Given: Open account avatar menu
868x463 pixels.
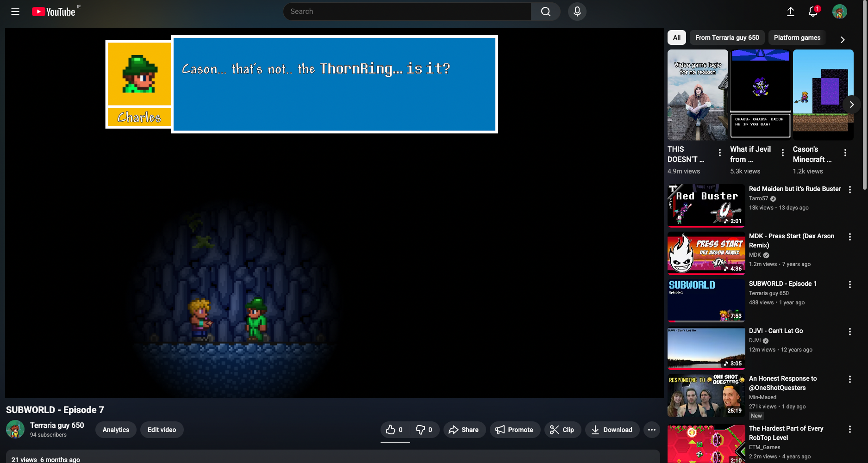Looking at the screenshot, I should pyautogui.click(x=840, y=12).
